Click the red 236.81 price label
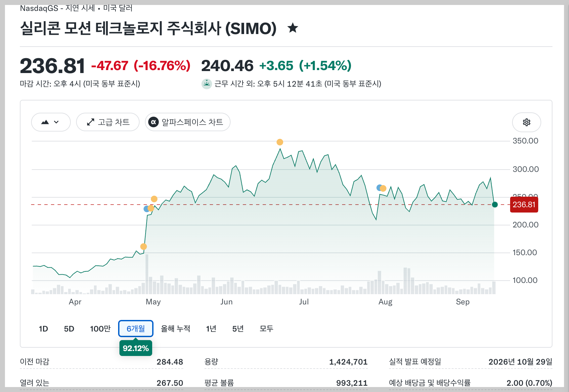This screenshot has width=569, height=392. [x=524, y=205]
